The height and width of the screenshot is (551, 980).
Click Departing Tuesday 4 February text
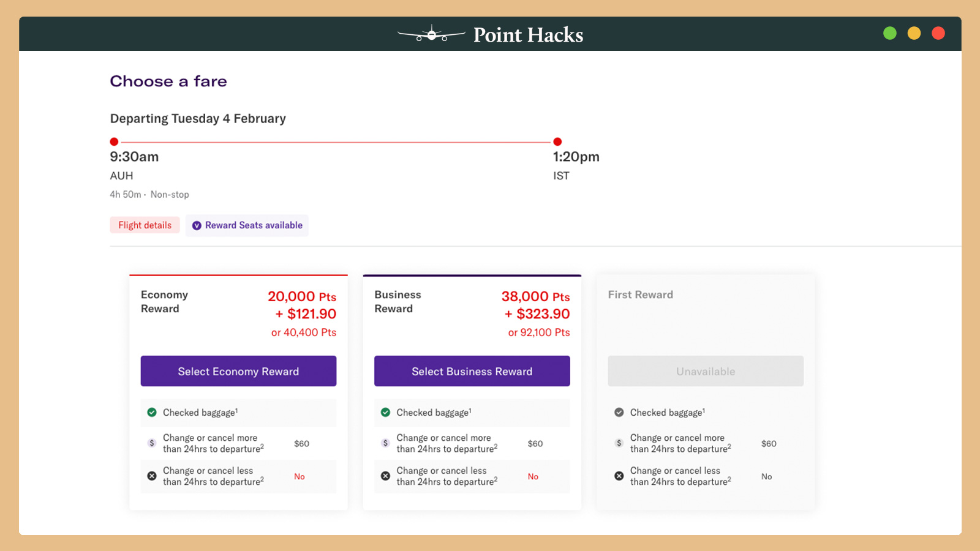pyautogui.click(x=198, y=119)
